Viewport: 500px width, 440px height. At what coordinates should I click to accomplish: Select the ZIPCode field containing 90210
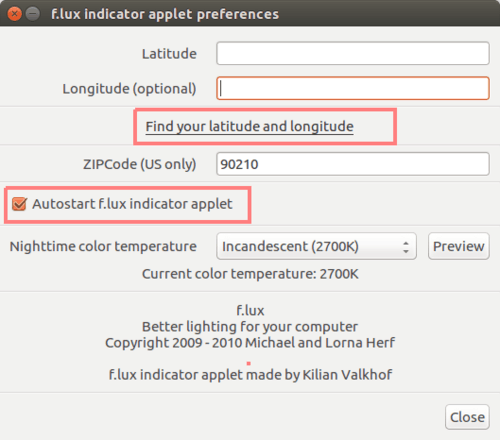pos(353,164)
